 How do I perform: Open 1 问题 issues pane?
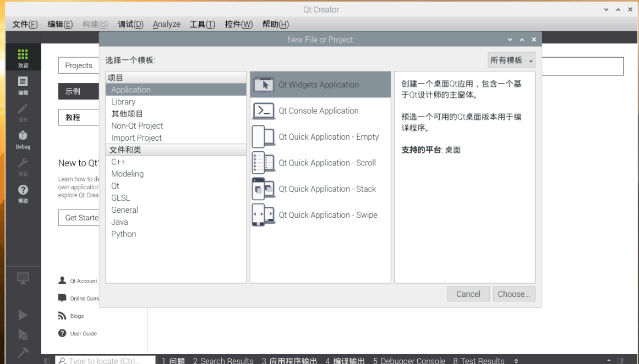click(173, 360)
